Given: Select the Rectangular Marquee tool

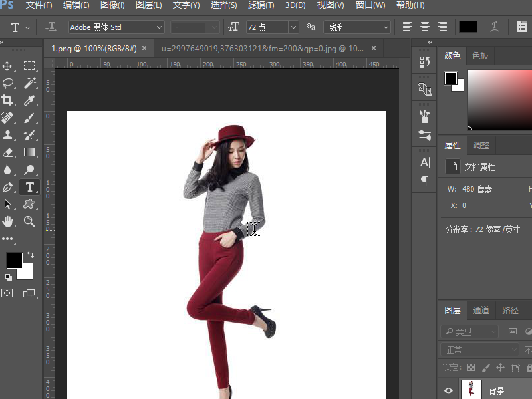Looking at the screenshot, I should click(x=29, y=65).
